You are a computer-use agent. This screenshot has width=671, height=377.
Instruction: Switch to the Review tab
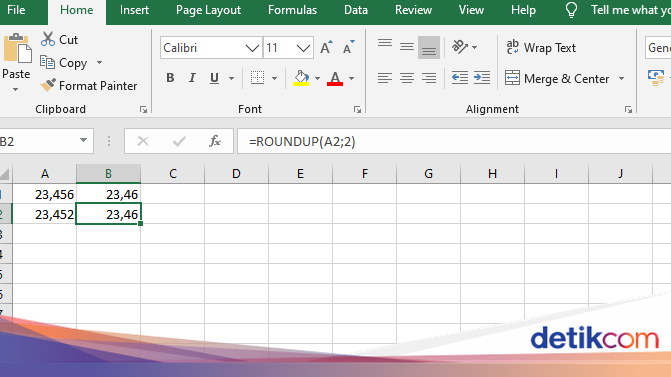click(413, 10)
